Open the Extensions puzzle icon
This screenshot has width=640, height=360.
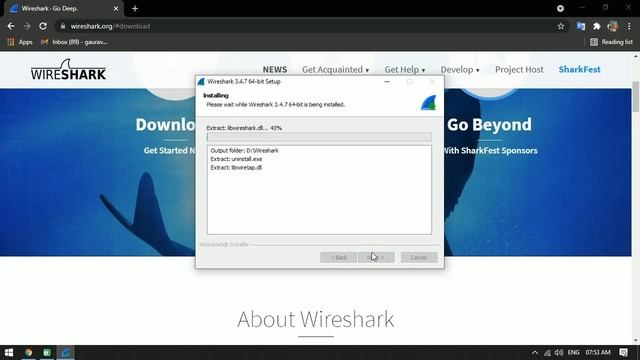[597, 26]
